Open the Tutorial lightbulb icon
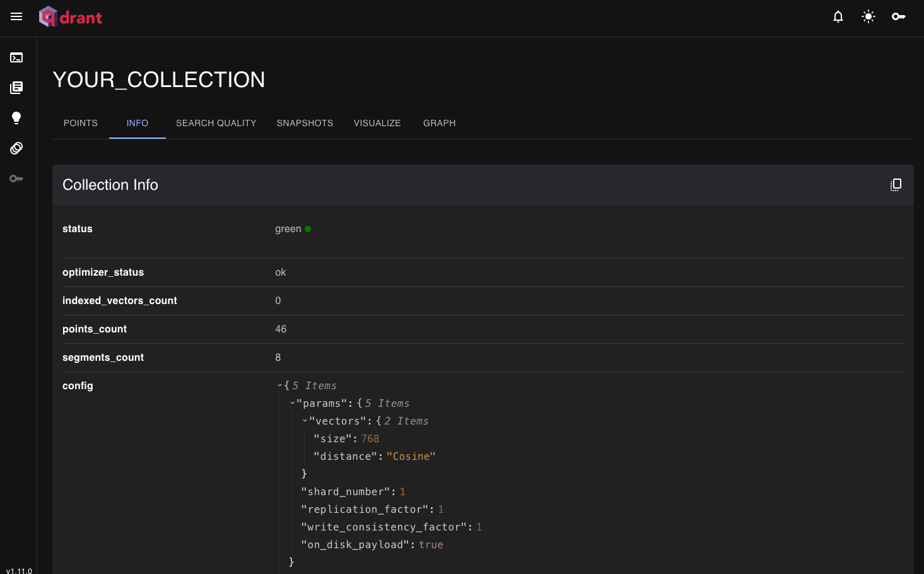Screen dimensions: 924x574 point(16,118)
